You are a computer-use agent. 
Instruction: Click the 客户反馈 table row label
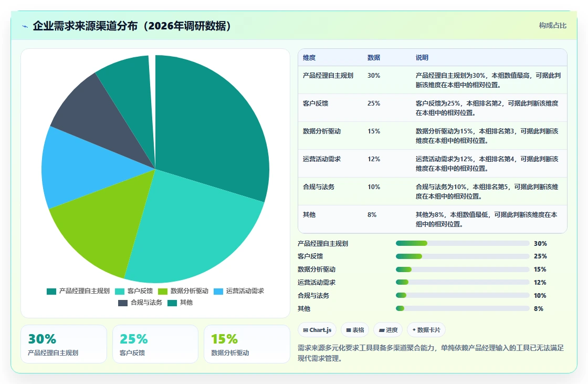click(x=316, y=103)
